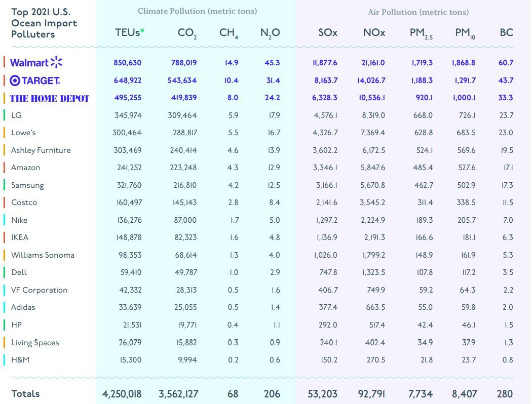Screen dimensions: 532x404
Task: Click Living Spaces' TEUs value 26,079
Action: [x=130, y=343]
